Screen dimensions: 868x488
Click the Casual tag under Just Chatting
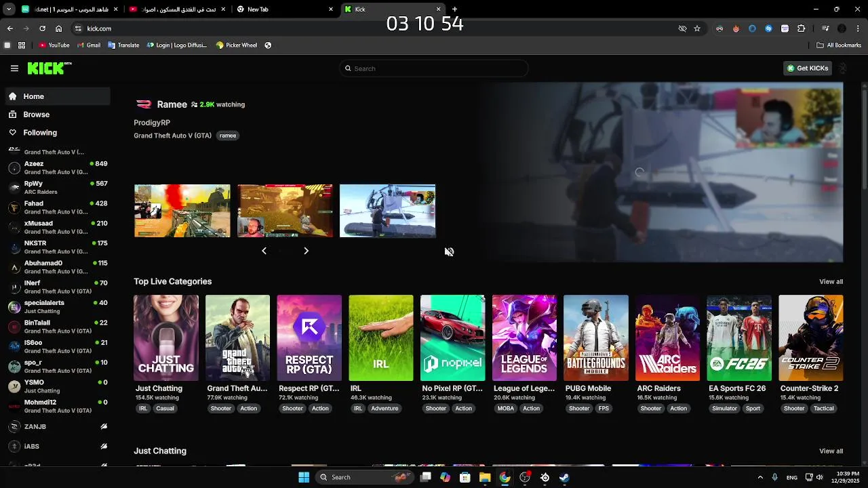pyautogui.click(x=165, y=409)
